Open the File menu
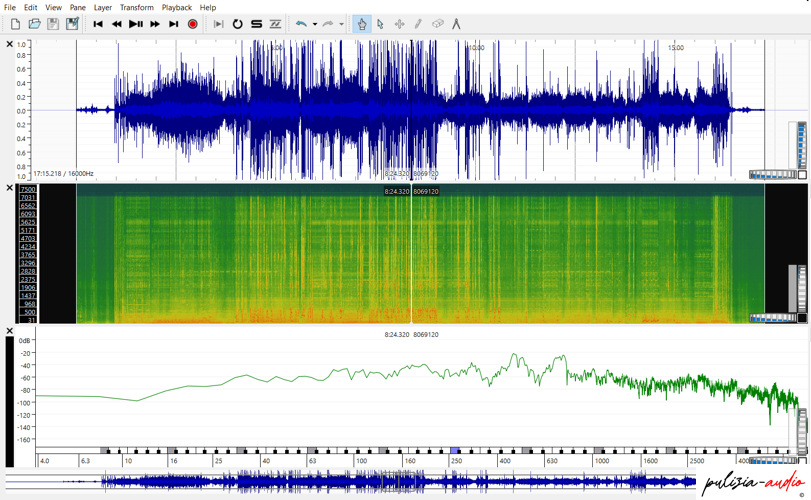The height and width of the screenshot is (500, 811). coord(10,7)
